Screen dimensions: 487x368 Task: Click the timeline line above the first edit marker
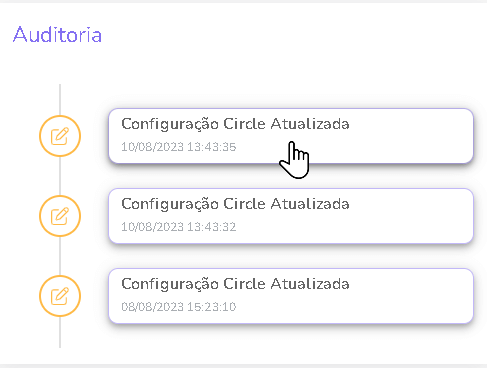click(x=60, y=99)
